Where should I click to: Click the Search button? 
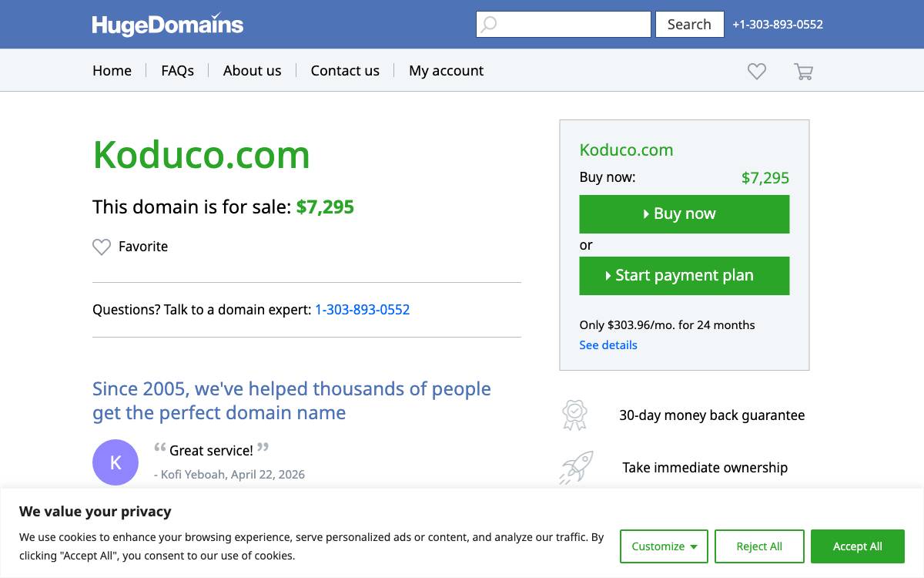[x=689, y=24]
